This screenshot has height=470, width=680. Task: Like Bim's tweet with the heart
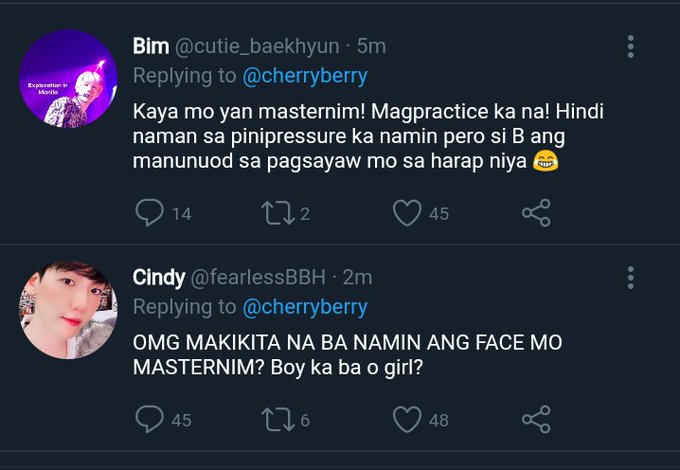[x=406, y=212]
